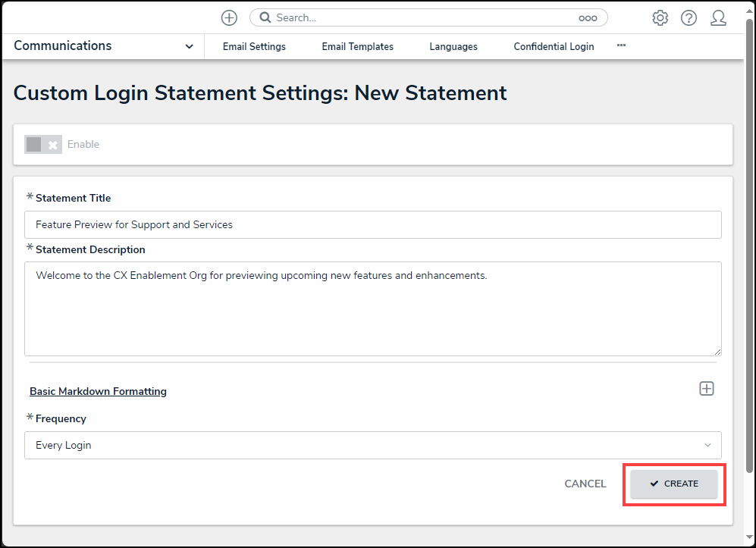
Task: Switch to Email Templates tab
Action: [x=357, y=46]
